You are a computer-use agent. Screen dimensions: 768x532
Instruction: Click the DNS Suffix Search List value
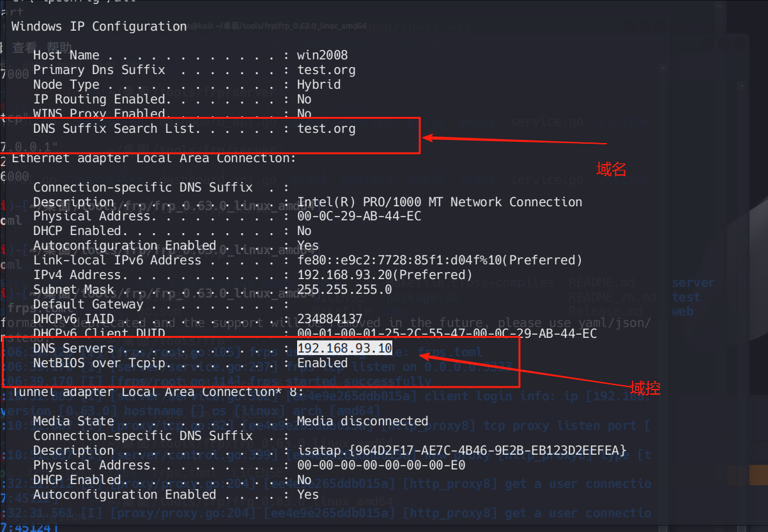point(326,129)
